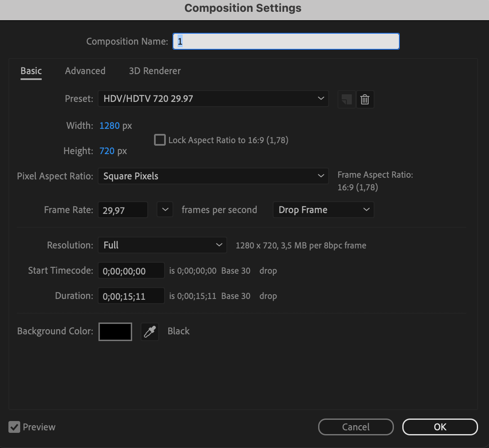This screenshot has height=448, width=489.
Task: Open the black Background Color swatch
Action: pyautogui.click(x=115, y=332)
